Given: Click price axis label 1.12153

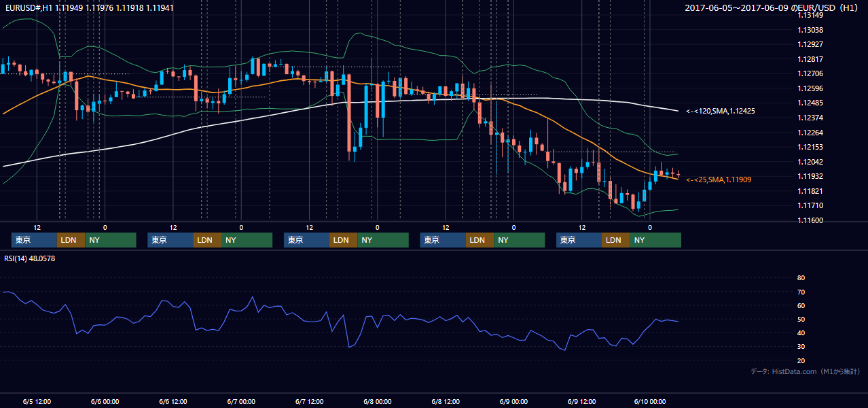Looking at the screenshot, I should (810, 147).
